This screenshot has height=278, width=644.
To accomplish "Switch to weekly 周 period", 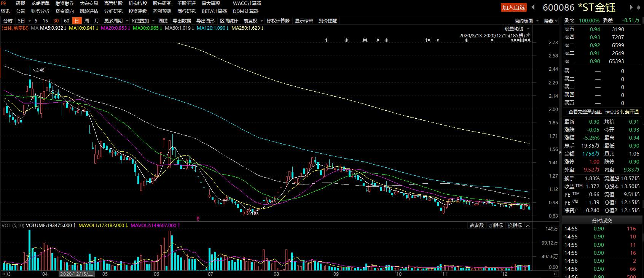I will coord(87,21).
